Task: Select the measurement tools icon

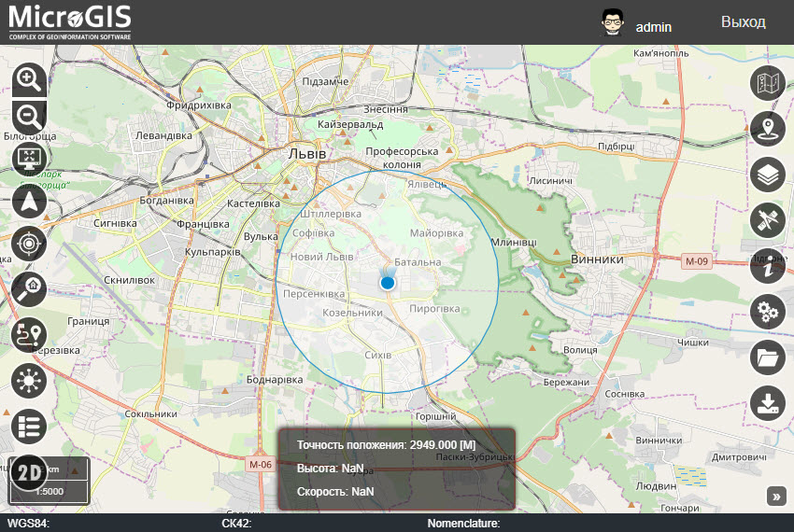Action: coord(767,220)
